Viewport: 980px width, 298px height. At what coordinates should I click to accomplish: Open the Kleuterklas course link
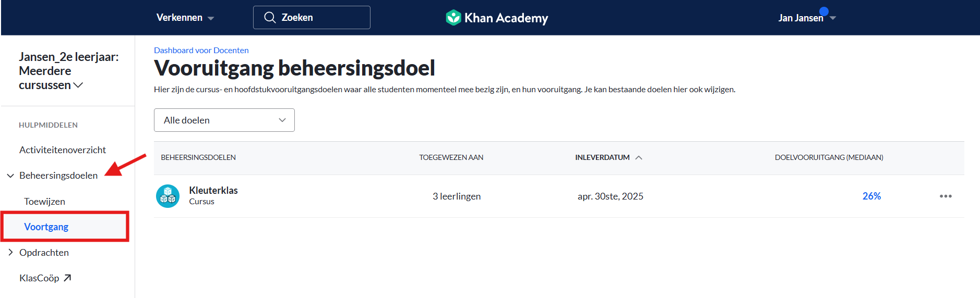(213, 191)
